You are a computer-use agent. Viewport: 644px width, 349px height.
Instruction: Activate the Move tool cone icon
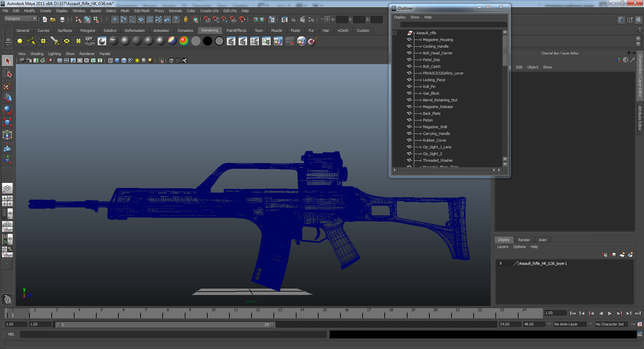click(x=7, y=98)
